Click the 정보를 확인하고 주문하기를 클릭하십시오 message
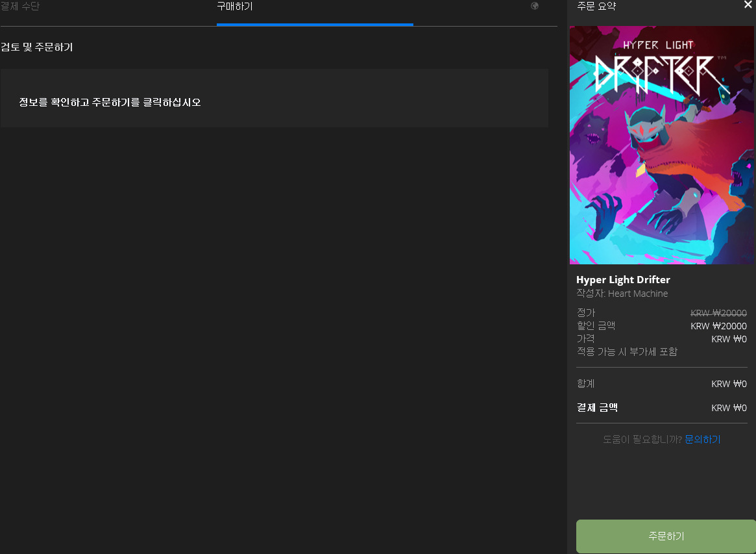This screenshot has width=756, height=554. pos(110,103)
